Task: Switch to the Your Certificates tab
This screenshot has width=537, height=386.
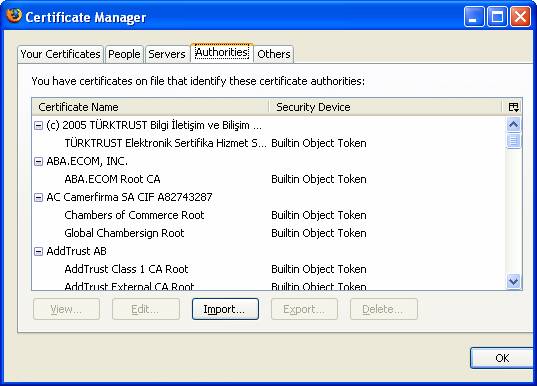Action: pyautogui.click(x=60, y=54)
